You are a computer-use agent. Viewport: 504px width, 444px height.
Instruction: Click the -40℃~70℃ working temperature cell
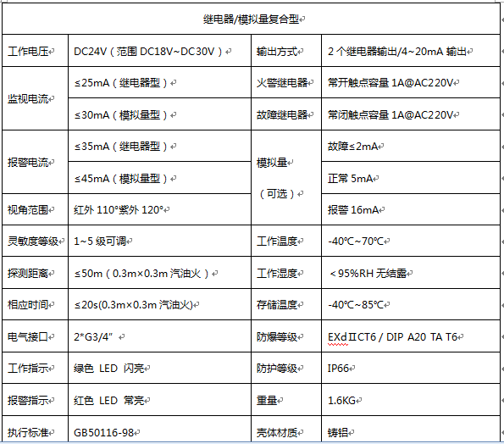coord(411,241)
